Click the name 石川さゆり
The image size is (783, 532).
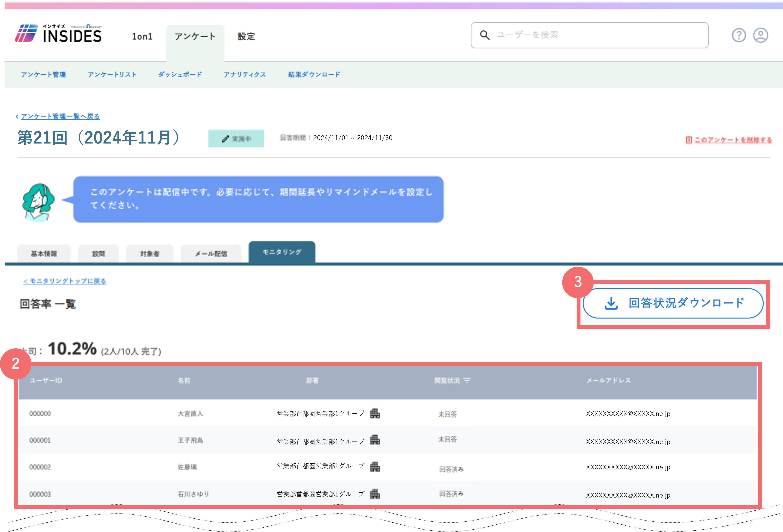point(193,494)
